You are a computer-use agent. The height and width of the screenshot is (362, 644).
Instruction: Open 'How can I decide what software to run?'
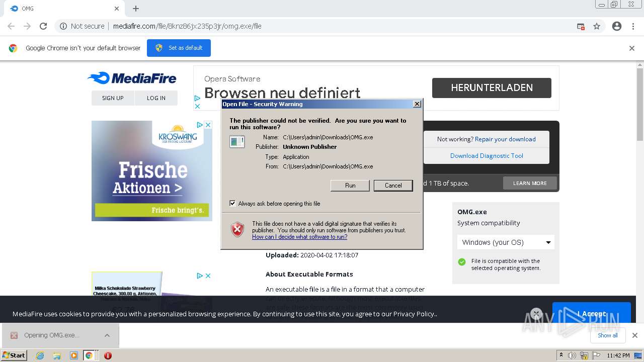[x=299, y=237]
